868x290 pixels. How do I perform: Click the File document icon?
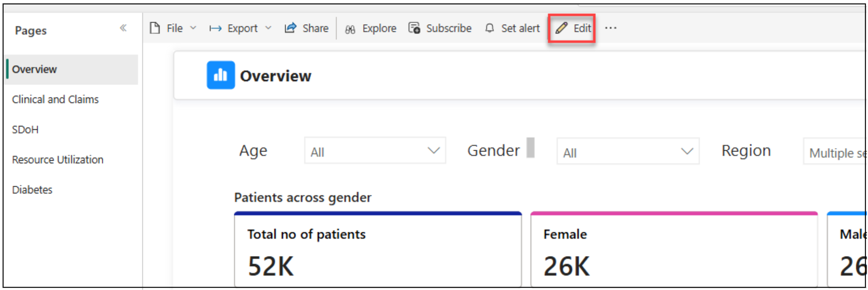155,28
